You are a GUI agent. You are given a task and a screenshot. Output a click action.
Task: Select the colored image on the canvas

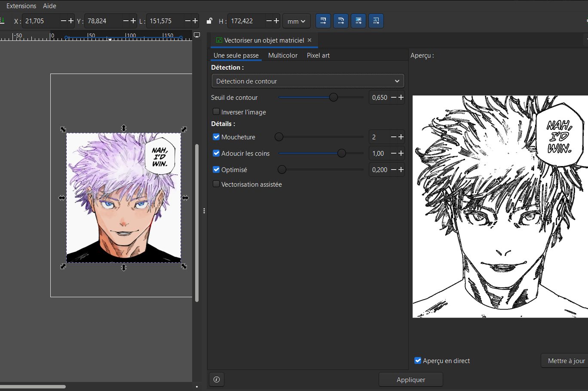(x=123, y=198)
